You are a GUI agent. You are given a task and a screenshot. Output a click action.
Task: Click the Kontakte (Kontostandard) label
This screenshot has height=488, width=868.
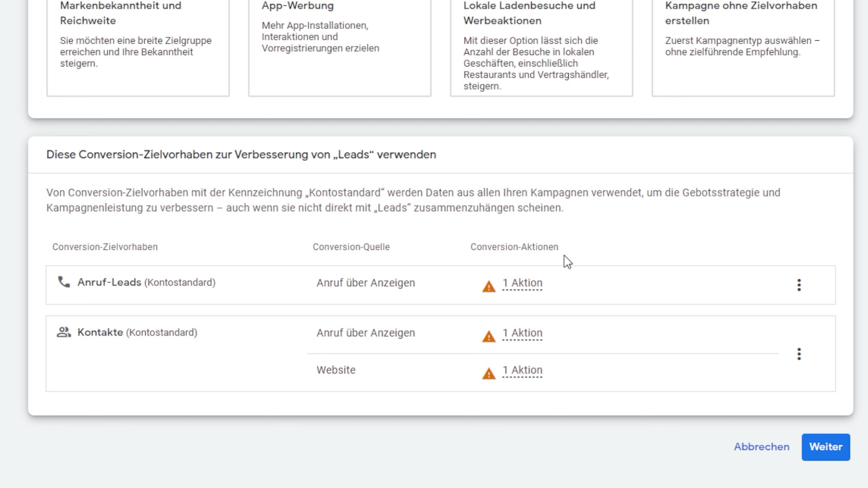point(137,333)
